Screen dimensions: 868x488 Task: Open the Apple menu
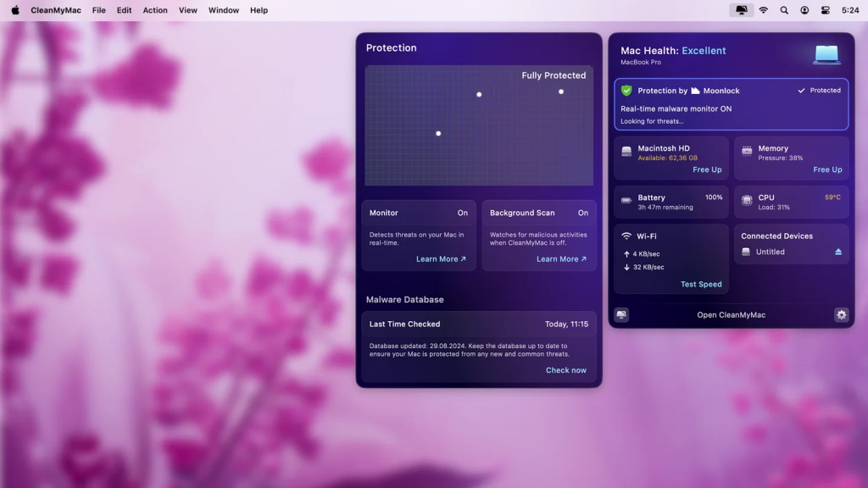(x=15, y=10)
